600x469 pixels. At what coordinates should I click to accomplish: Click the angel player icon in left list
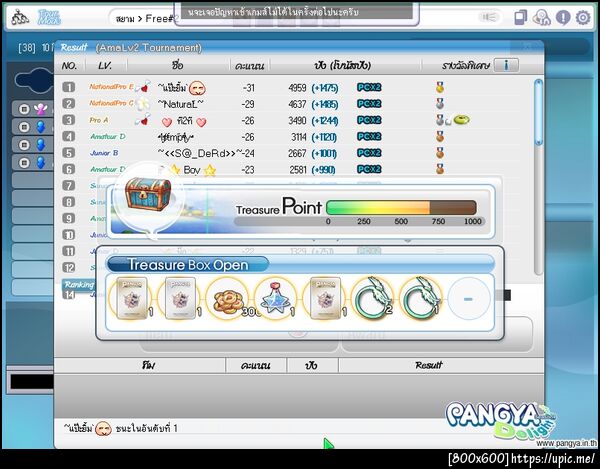click(x=41, y=109)
